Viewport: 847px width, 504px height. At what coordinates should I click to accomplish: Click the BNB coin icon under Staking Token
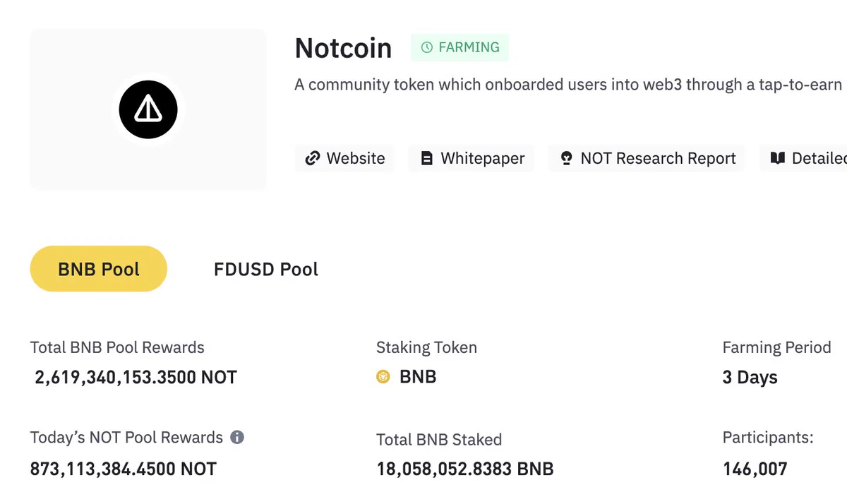[x=383, y=377]
